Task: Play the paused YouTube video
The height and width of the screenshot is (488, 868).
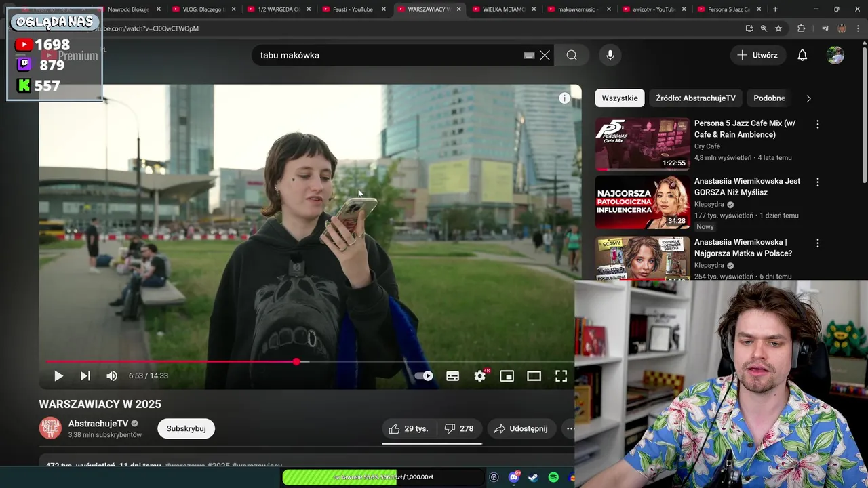Action: point(58,376)
